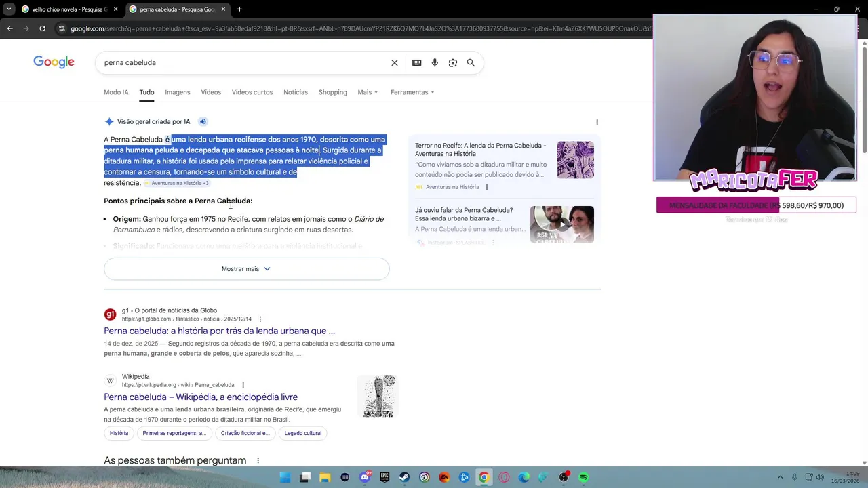Select the Notícias search tab

coord(296,92)
